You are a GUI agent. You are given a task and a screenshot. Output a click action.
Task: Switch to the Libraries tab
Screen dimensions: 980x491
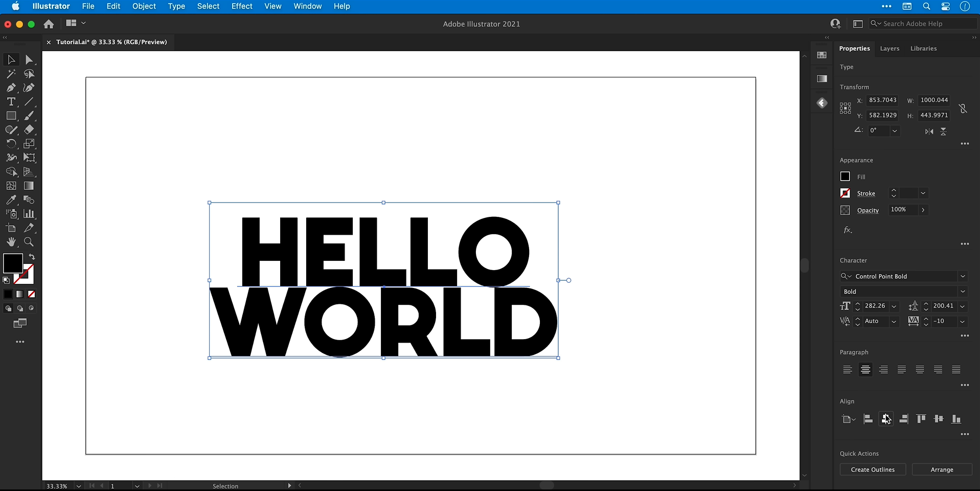(923, 49)
